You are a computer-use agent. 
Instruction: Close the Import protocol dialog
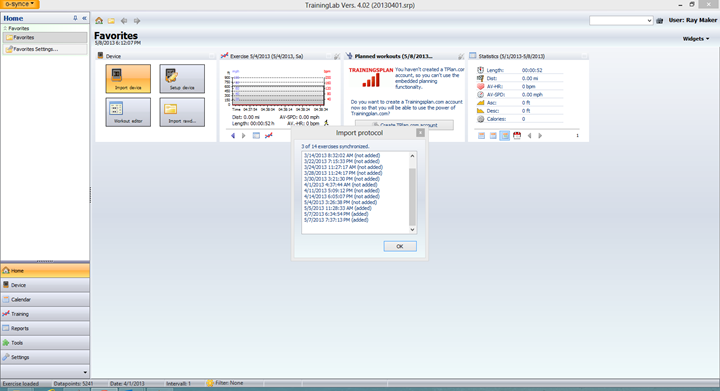[x=420, y=133]
